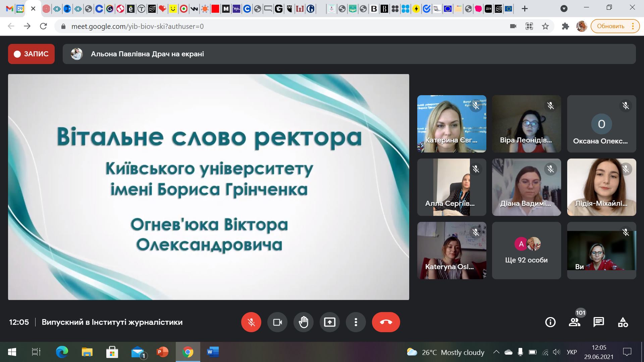Open the activities shapes icon
This screenshot has height=362, width=644.
623,322
